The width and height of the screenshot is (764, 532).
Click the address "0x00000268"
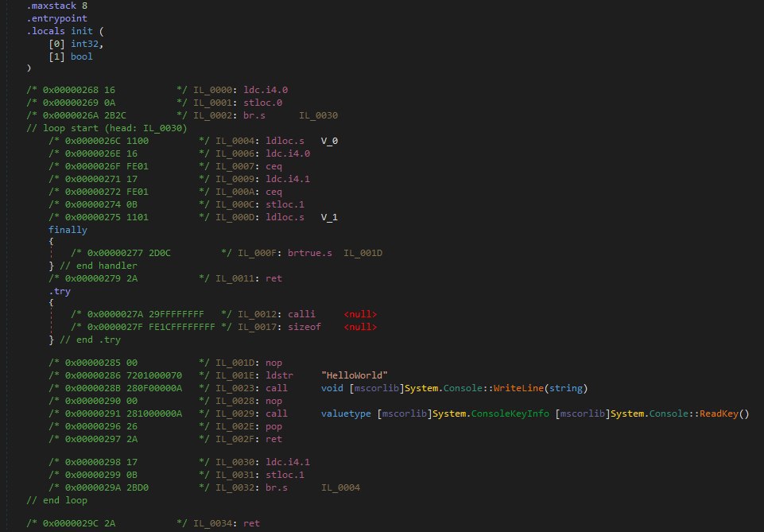point(71,90)
